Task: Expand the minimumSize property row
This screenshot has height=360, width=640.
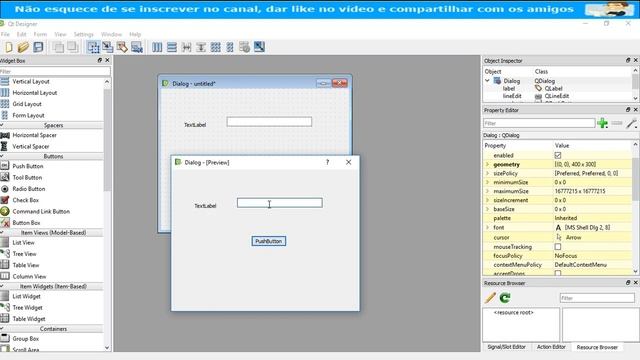Action: [x=487, y=182]
